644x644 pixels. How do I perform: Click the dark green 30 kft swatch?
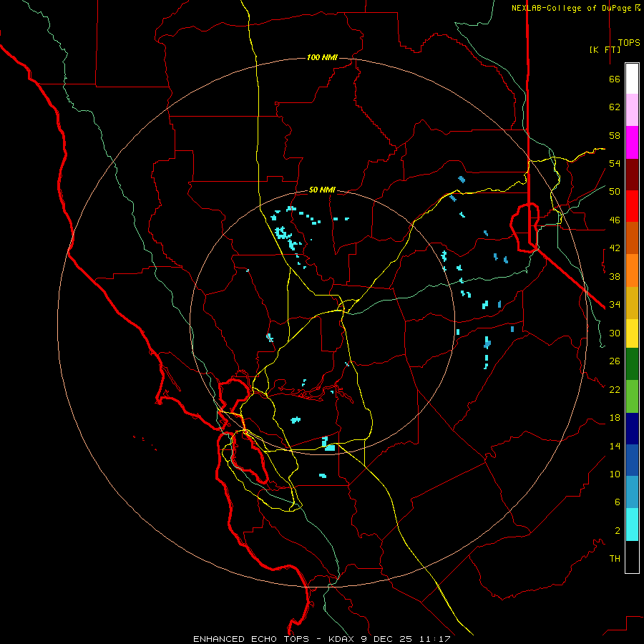[632, 364]
